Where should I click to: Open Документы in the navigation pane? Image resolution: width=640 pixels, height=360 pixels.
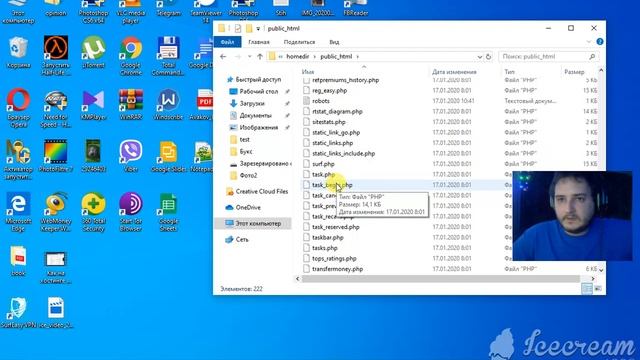[255, 116]
